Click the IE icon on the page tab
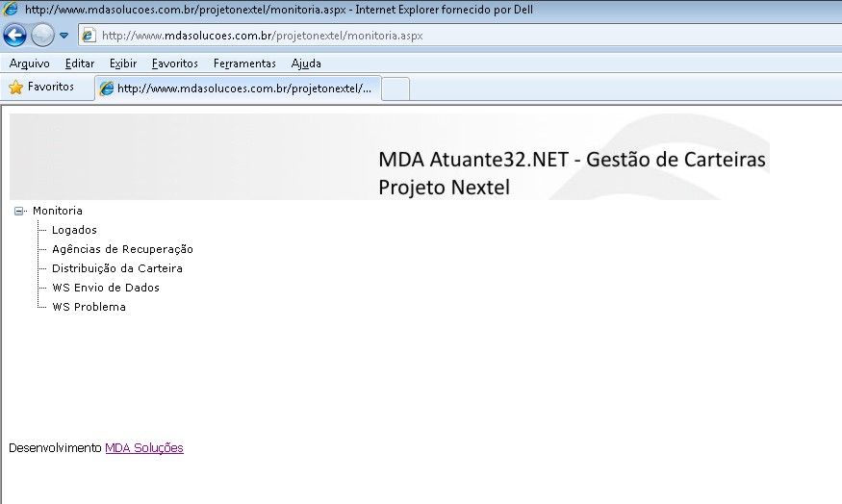842x504 pixels. click(x=107, y=88)
